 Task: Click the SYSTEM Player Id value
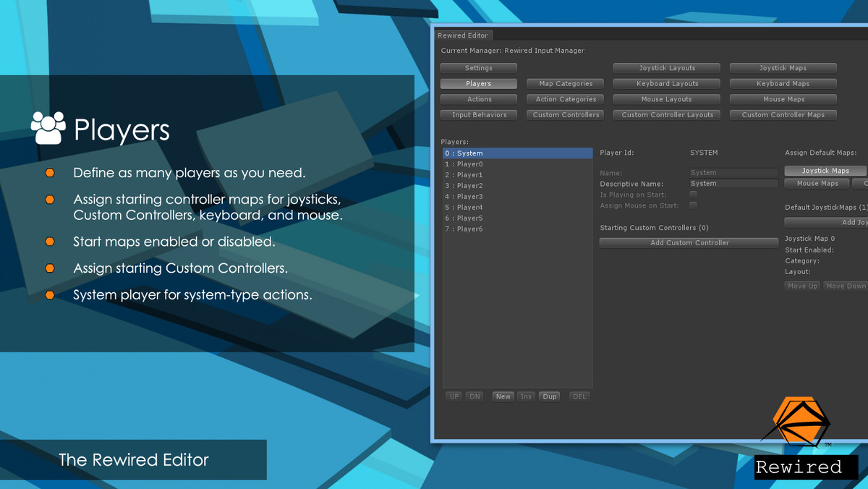point(704,153)
